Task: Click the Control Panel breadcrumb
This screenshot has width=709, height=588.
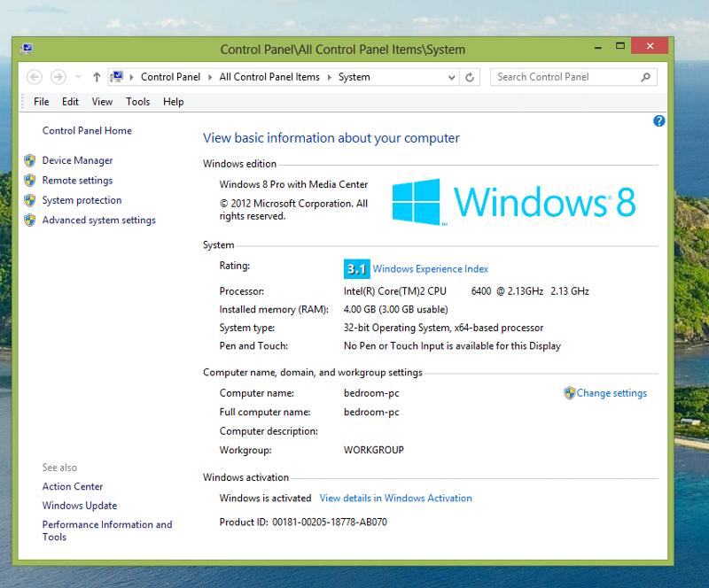Action: pos(170,77)
